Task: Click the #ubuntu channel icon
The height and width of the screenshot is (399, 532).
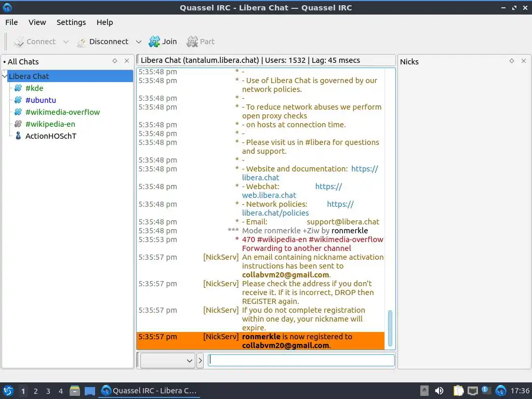Action: (18, 100)
